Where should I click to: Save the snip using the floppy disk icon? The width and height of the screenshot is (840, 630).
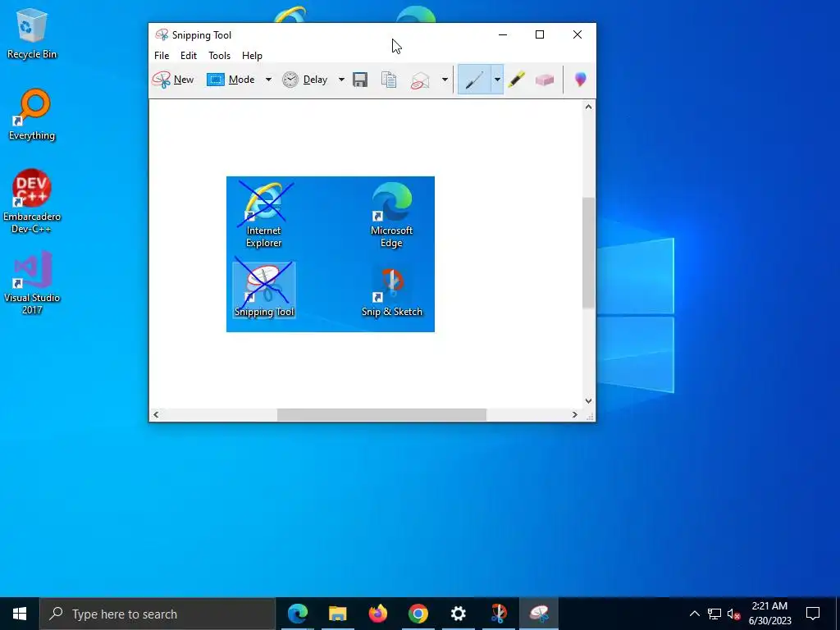[x=360, y=80]
